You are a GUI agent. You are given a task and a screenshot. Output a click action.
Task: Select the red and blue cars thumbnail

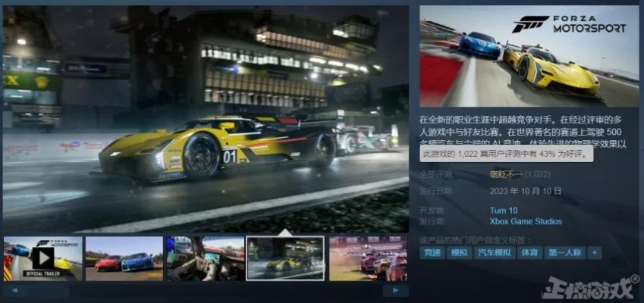point(124,258)
